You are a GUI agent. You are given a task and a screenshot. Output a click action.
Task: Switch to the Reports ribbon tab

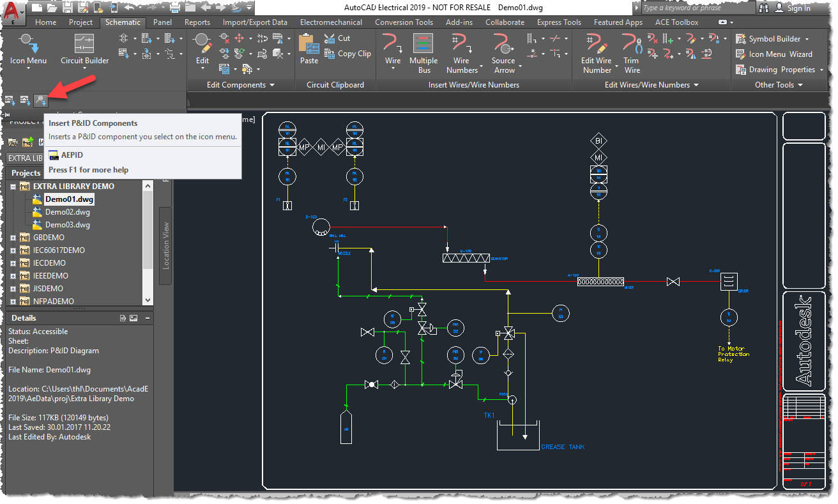coord(197,22)
